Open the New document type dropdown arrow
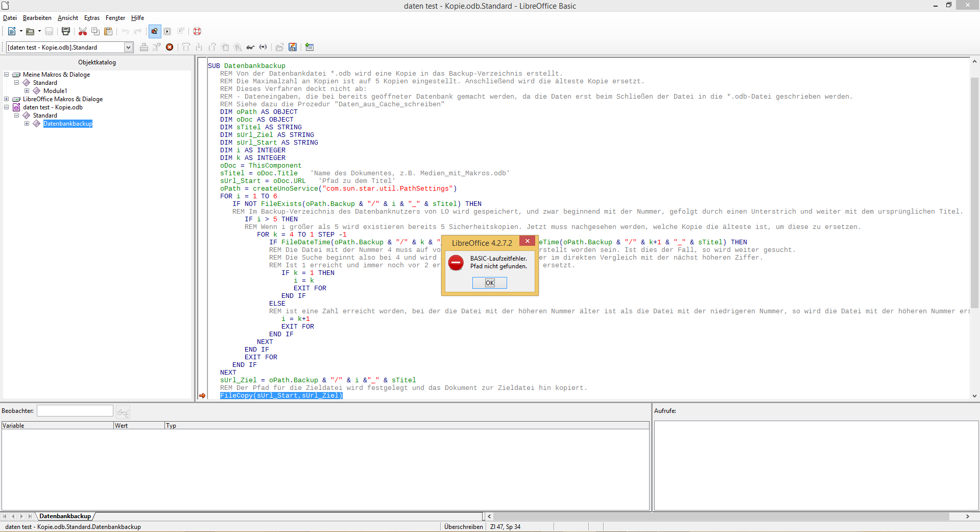The image size is (980, 532). pyautogui.click(x=21, y=31)
